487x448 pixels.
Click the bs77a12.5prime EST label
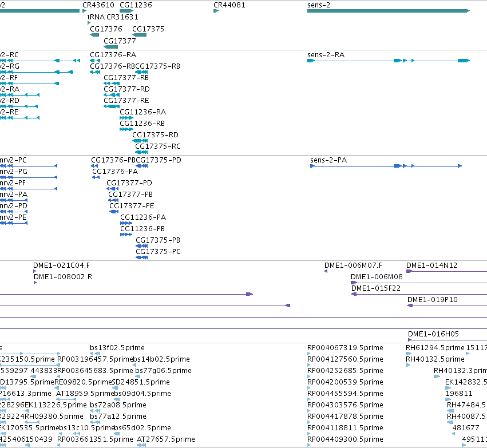coord(118,416)
